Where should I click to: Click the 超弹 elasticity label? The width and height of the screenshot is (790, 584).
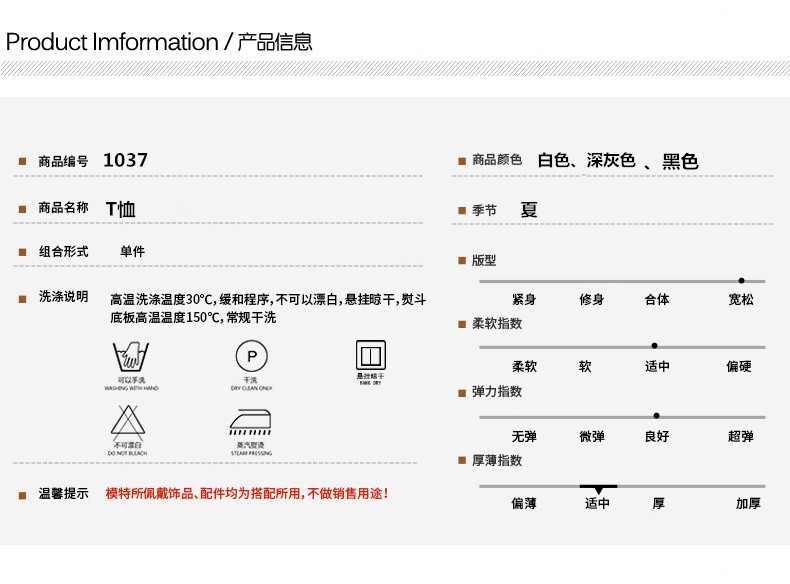741,436
